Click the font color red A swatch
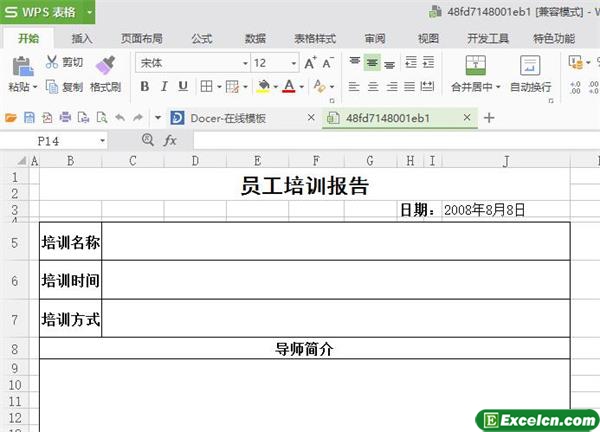Image resolution: width=600 pixels, height=432 pixels. coord(288,87)
